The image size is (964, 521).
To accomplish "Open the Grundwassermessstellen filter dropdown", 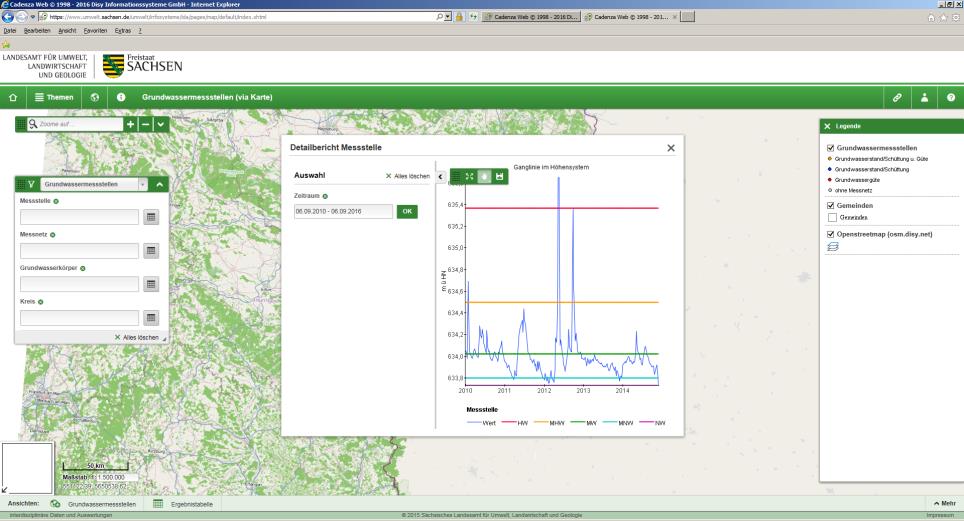I will 141,184.
